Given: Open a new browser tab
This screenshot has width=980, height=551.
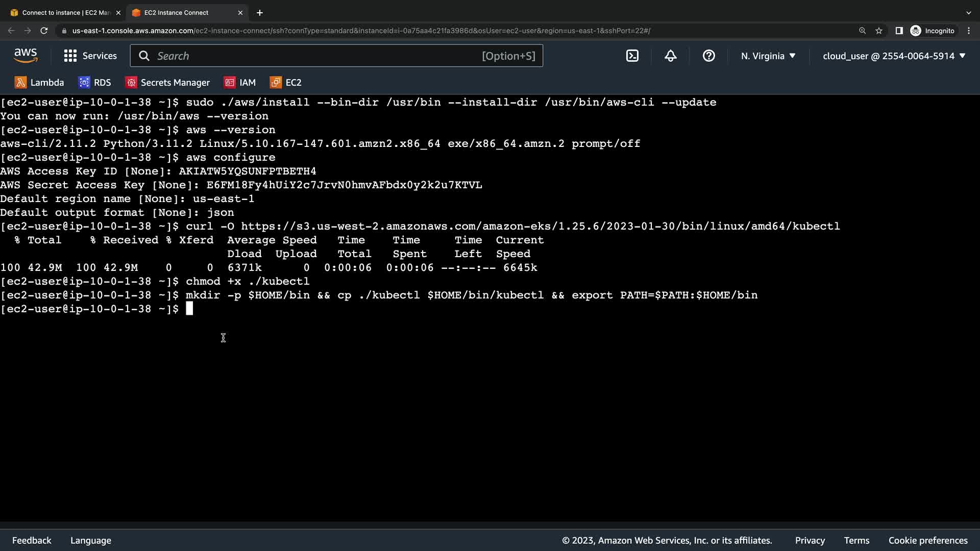Looking at the screenshot, I should click(259, 12).
